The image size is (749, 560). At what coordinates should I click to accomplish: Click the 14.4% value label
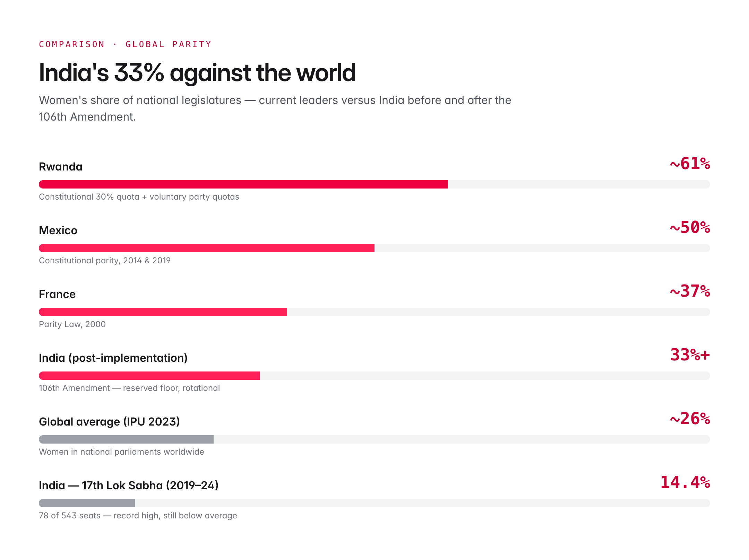pyautogui.click(x=685, y=482)
